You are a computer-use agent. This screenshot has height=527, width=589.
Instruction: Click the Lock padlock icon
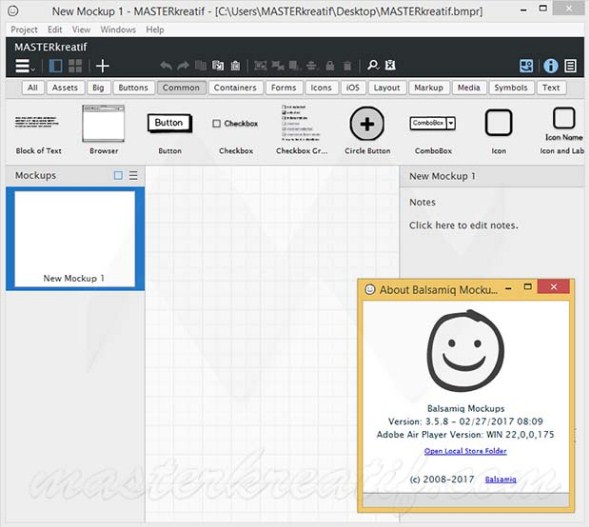330,66
